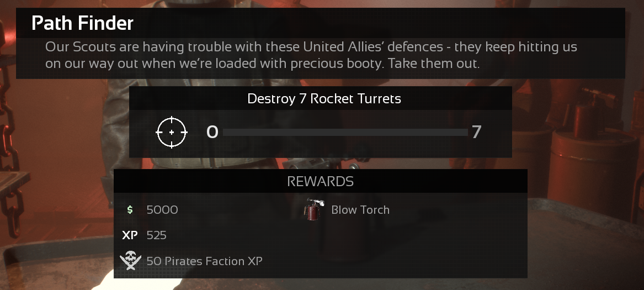Viewport: 644px width, 290px height.
Task: Click the XP experience reward icon
Action: pyautogui.click(x=130, y=235)
